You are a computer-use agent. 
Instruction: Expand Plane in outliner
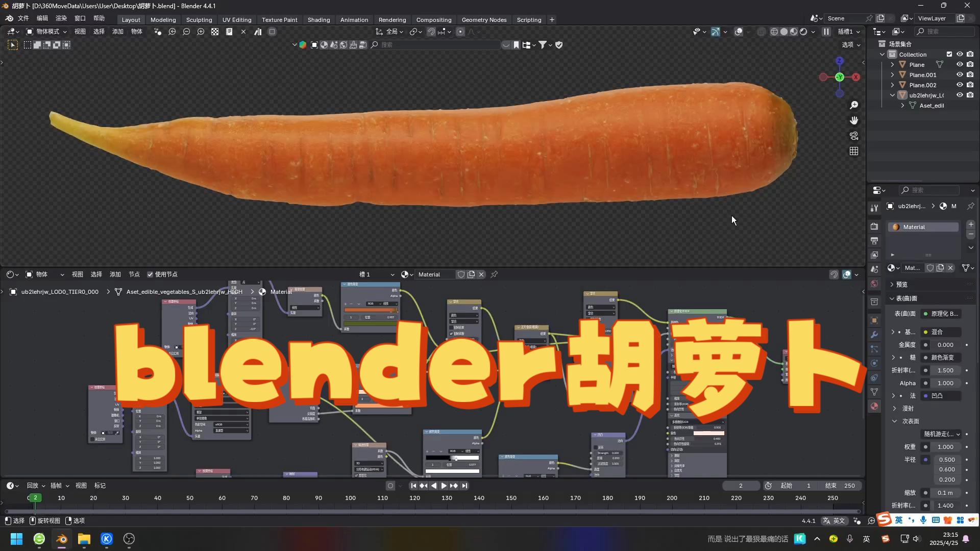(x=892, y=65)
